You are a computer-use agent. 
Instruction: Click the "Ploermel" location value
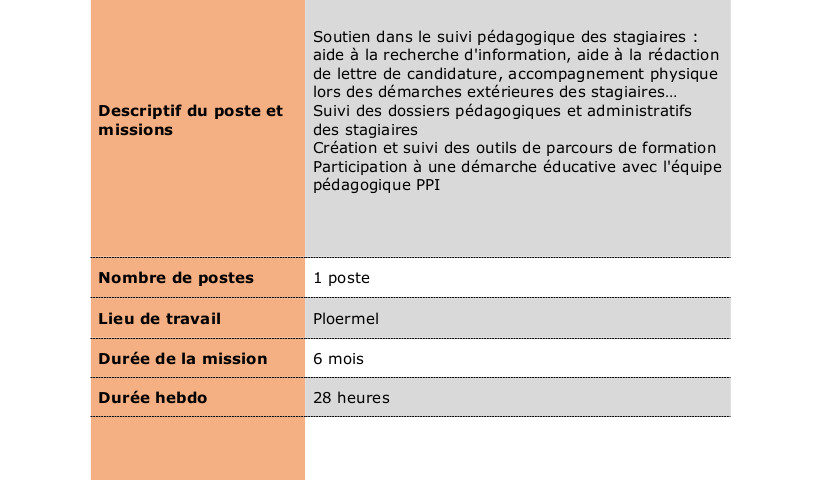[346, 319]
